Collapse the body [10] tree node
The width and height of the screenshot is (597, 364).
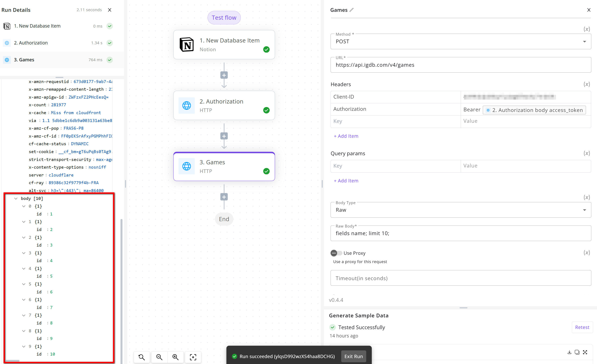coord(16,199)
